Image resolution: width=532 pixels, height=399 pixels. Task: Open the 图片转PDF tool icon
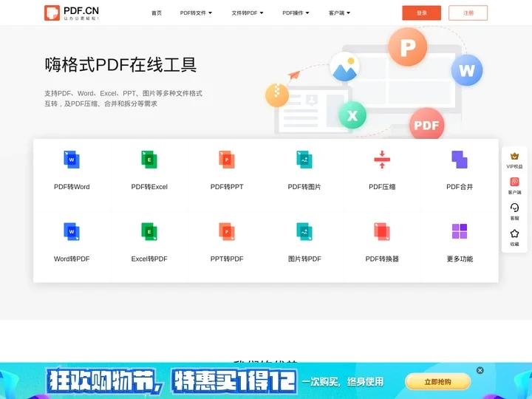[304, 231]
